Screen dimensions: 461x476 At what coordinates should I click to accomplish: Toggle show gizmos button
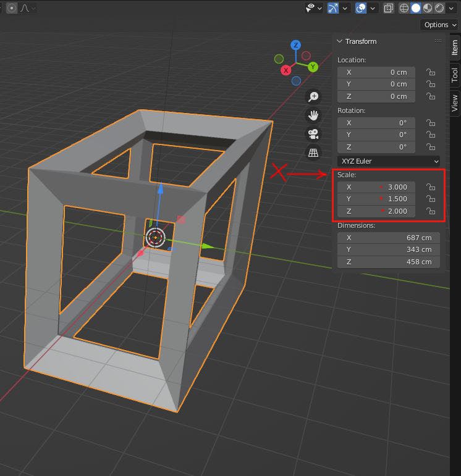click(332, 8)
